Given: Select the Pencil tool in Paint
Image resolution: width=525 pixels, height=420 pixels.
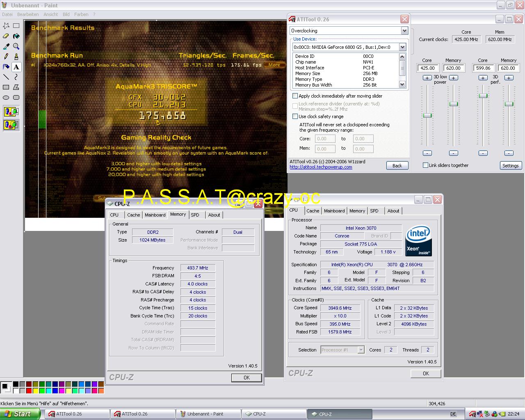Looking at the screenshot, I should click(6, 57).
